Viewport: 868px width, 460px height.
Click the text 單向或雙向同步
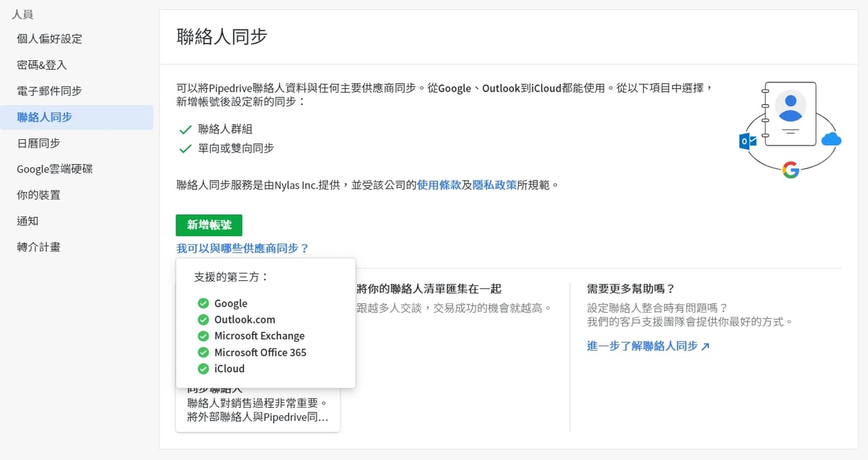tap(236, 148)
